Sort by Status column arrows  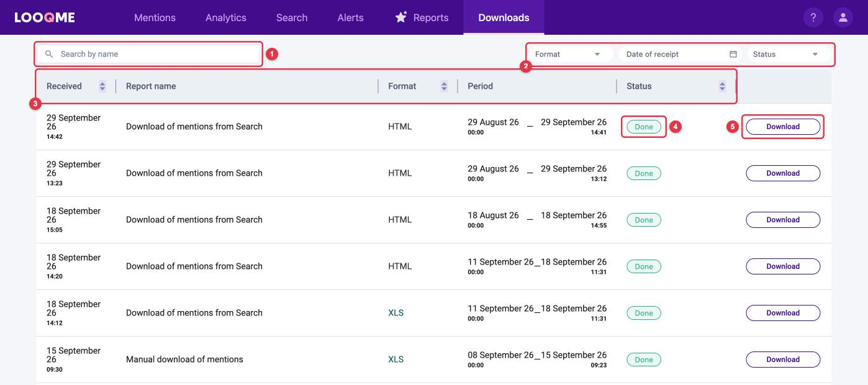coord(722,86)
